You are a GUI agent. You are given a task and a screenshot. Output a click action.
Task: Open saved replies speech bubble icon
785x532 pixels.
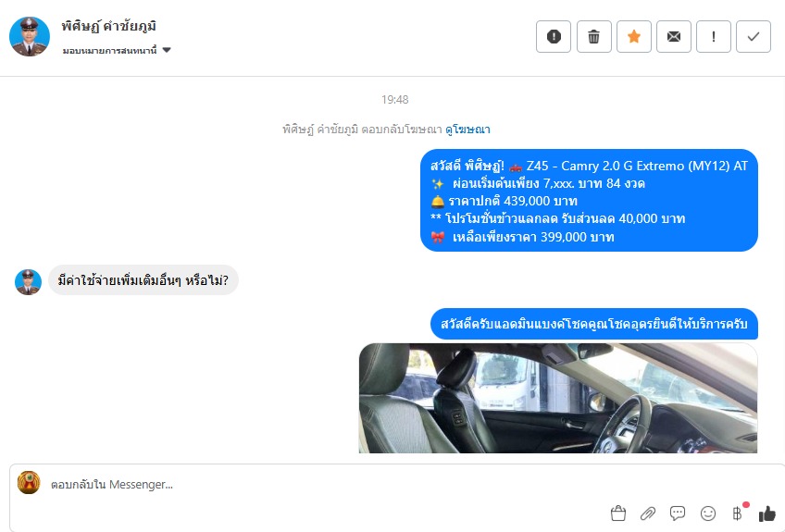[678, 513]
